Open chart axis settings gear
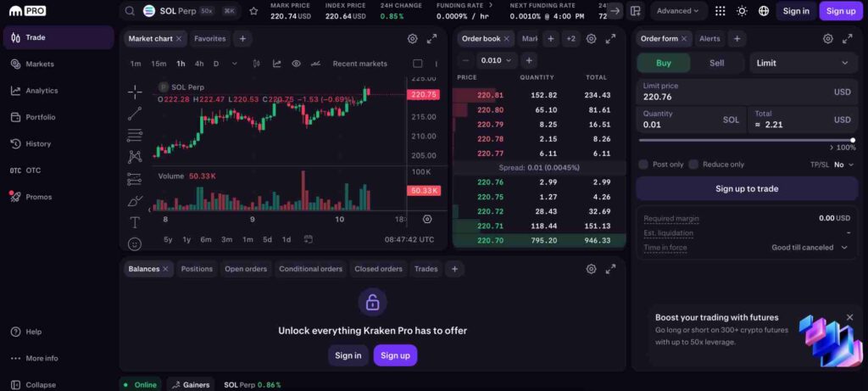 coord(427,220)
